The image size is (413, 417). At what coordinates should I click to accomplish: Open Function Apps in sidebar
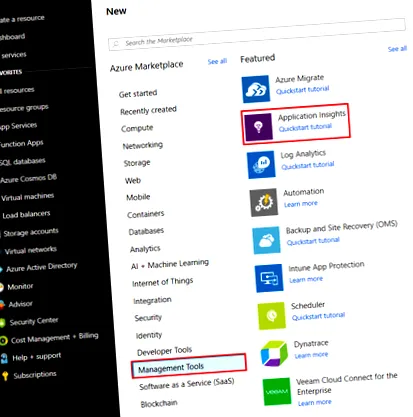click(x=21, y=144)
